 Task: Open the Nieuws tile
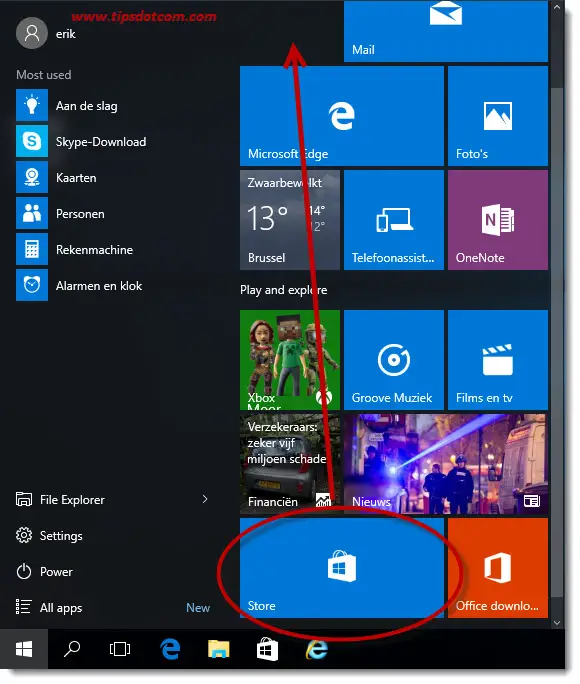(x=445, y=464)
